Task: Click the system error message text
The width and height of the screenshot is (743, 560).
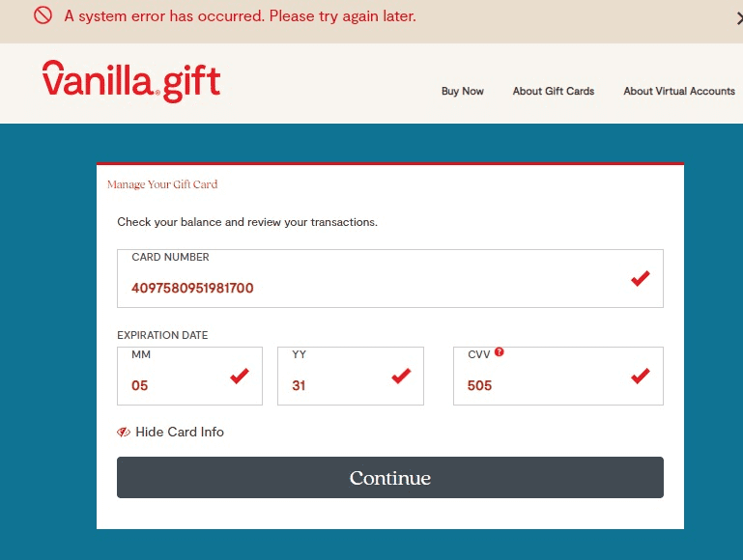Action: click(x=240, y=16)
